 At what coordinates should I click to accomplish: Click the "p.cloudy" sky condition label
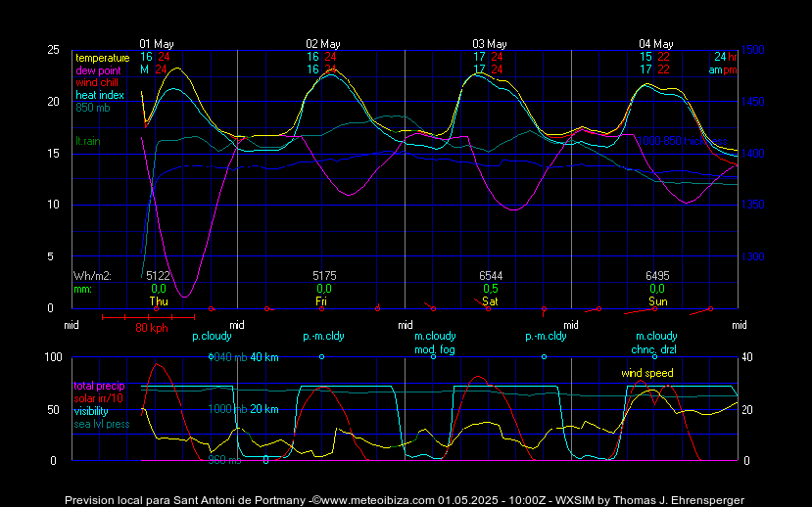212,337
